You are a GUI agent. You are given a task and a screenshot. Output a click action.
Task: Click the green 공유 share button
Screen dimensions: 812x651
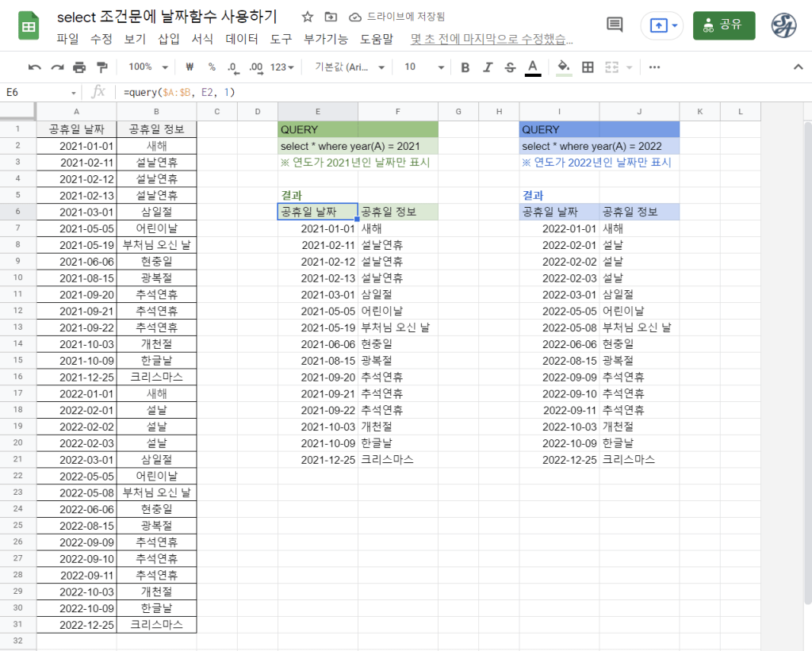pyautogui.click(x=723, y=25)
